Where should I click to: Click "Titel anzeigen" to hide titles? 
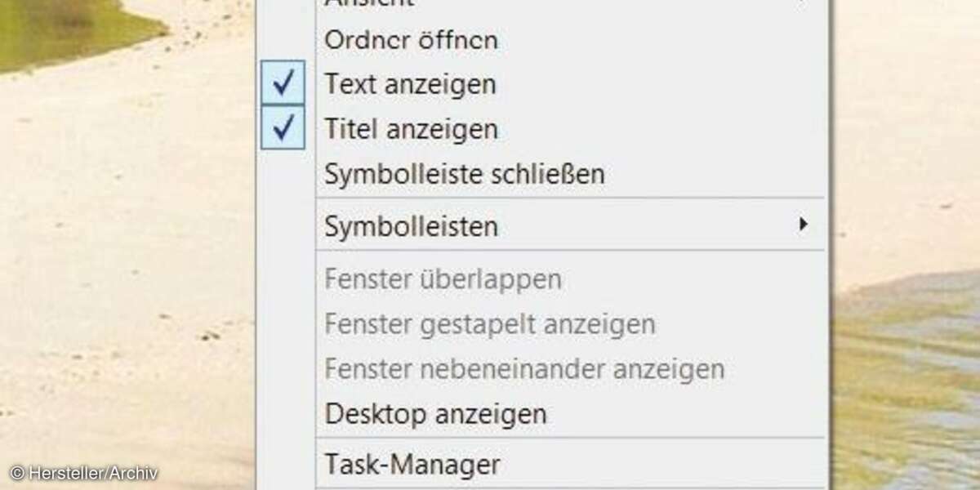(412, 128)
